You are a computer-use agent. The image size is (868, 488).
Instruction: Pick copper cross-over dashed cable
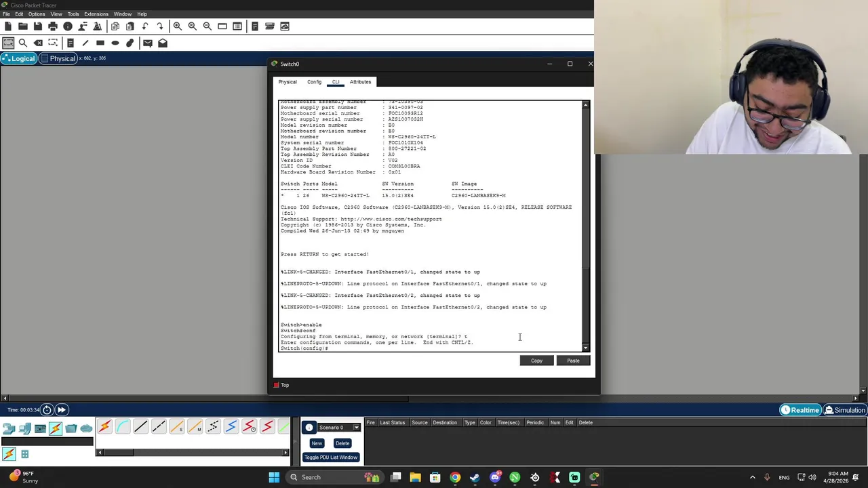(x=159, y=426)
